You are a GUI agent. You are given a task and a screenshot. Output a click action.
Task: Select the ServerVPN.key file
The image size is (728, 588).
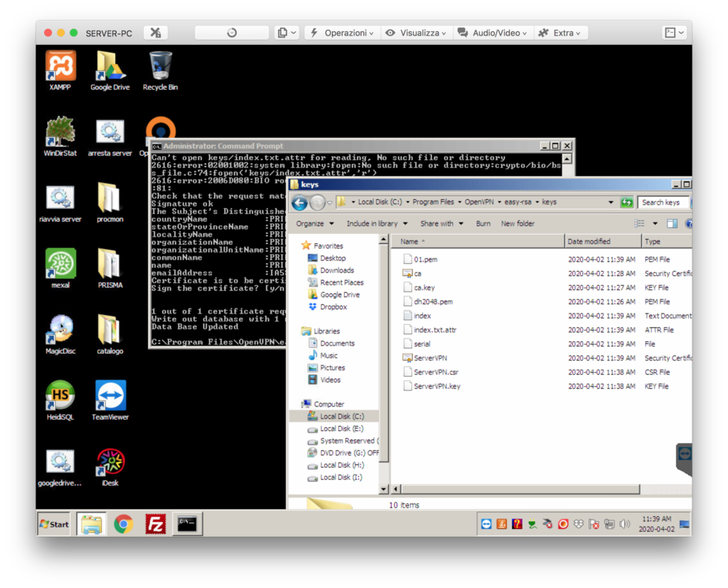pyautogui.click(x=432, y=386)
